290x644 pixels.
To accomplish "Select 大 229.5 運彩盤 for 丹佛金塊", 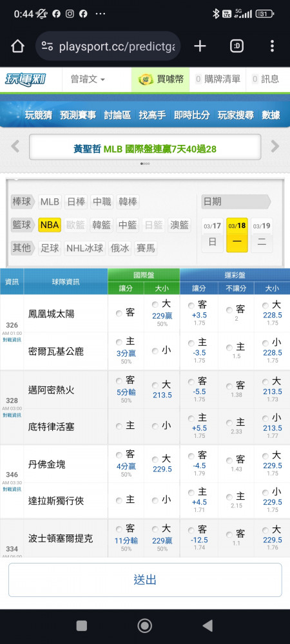I will point(266,455).
